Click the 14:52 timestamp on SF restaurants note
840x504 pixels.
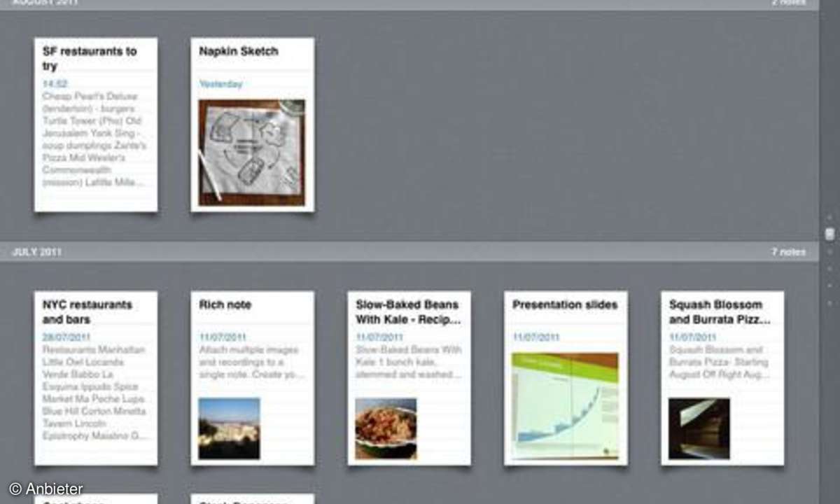pyautogui.click(x=55, y=84)
